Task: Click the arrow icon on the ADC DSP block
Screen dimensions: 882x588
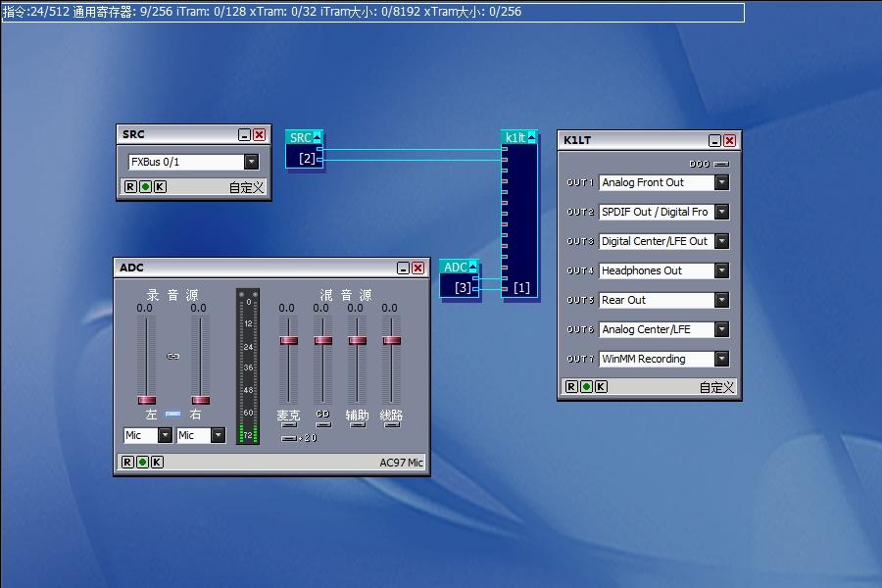Action: tap(472, 267)
